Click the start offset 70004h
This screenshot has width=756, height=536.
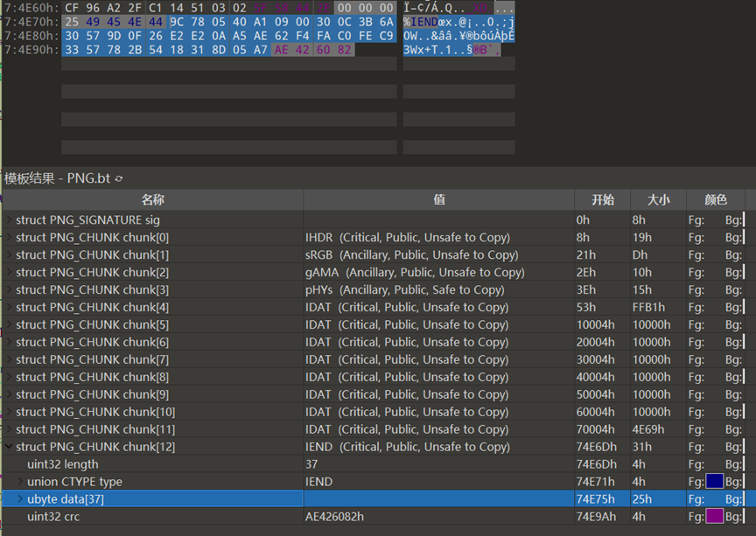(x=596, y=429)
